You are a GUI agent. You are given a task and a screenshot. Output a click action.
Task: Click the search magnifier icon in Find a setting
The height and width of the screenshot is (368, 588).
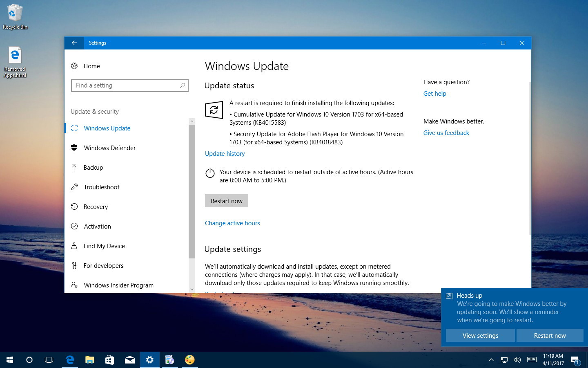tap(183, 85)
